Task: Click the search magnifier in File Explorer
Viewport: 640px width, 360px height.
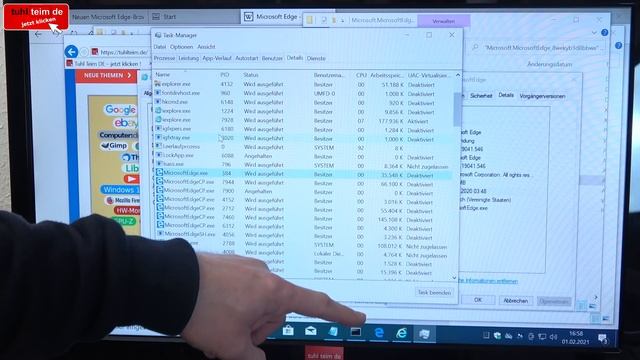Action: pyautogui.click(x=475, y=47)
